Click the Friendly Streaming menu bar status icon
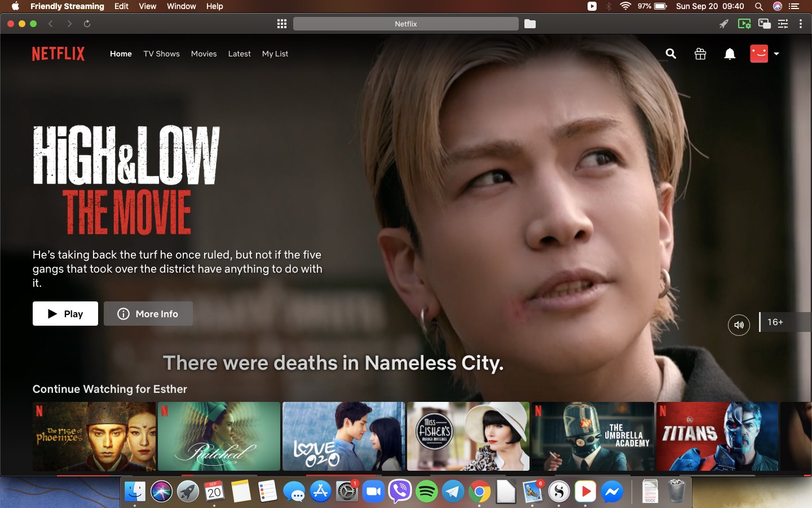812x508 pixels. coord(592,6)
